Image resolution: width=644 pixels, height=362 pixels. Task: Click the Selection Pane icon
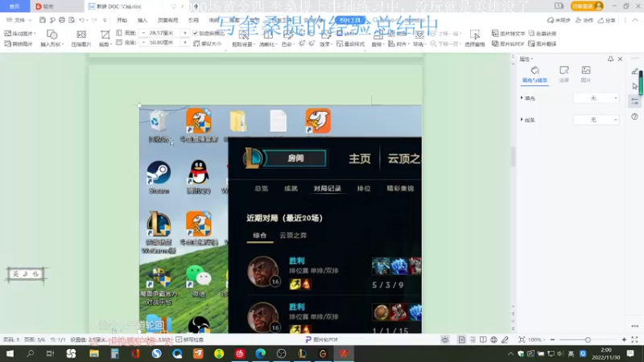point(475,35)
